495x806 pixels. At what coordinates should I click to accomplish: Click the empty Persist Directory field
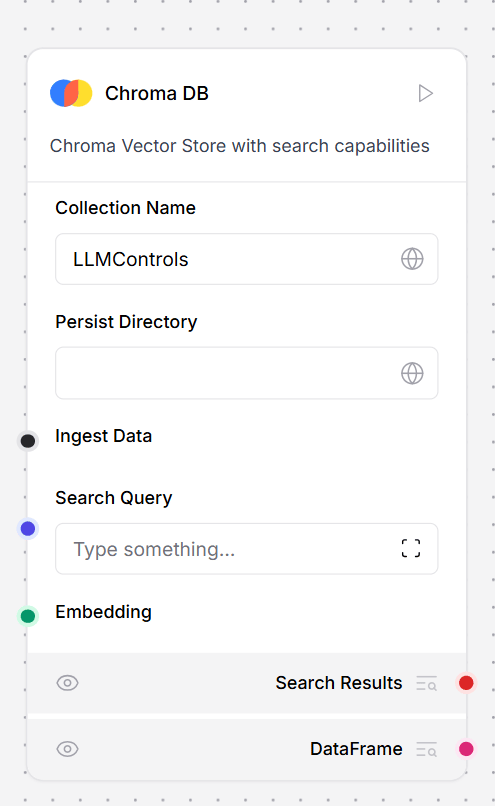point(247,373)
